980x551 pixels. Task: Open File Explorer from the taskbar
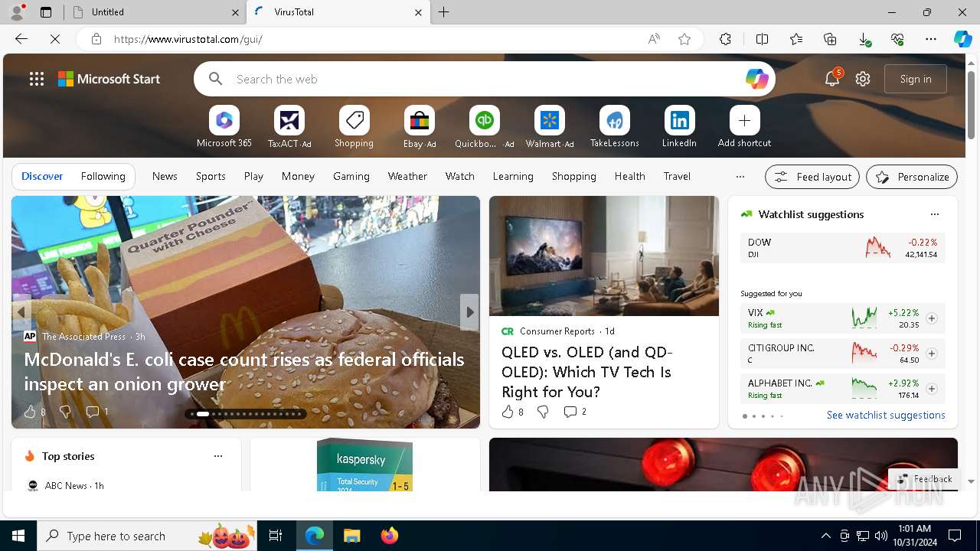coord(351,536)
